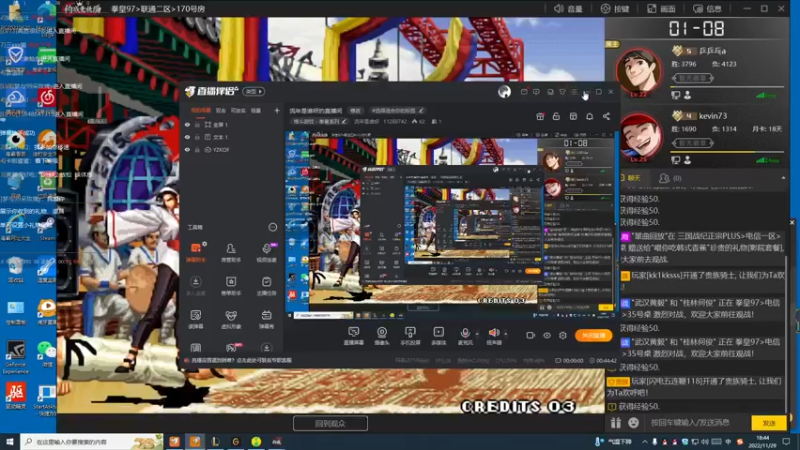Open the 主播任务 tool in toolbox
The width and height of the screenshot is (800, 450).
pyautogui.click(x=266, y=286)
